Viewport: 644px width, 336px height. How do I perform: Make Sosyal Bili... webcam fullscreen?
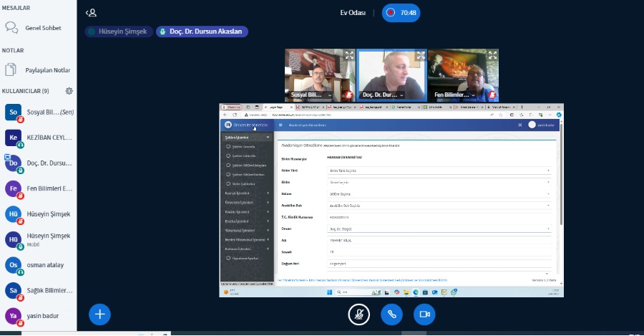click(349, 55)
